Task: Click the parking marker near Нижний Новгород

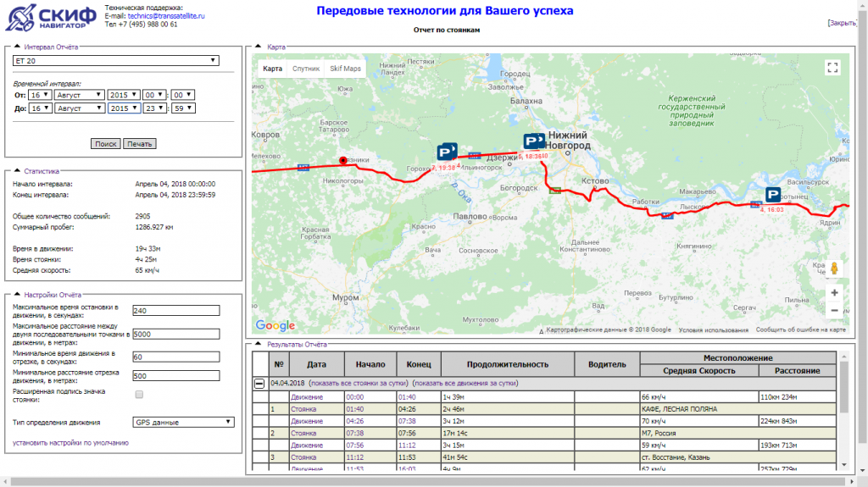Action: 534,141
